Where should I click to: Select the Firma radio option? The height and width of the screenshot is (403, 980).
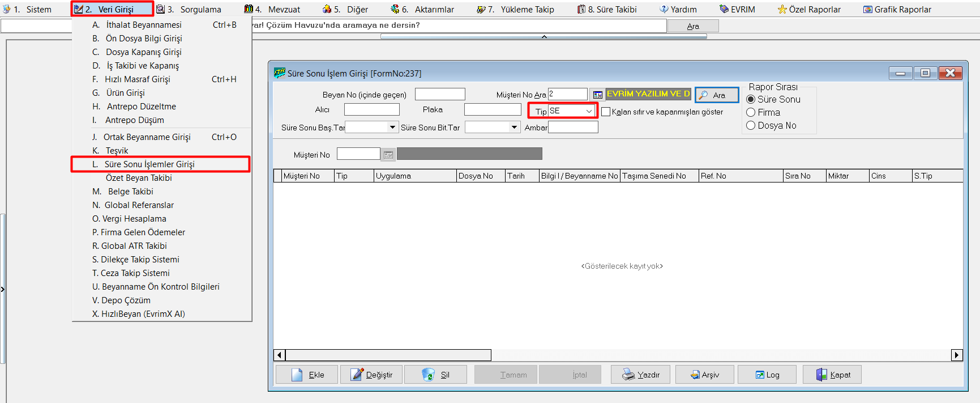click(x=751, y=112)
